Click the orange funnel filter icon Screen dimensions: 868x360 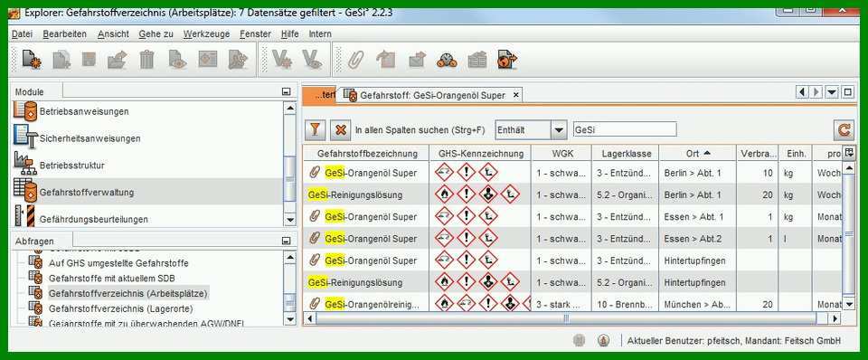point(315,129)
